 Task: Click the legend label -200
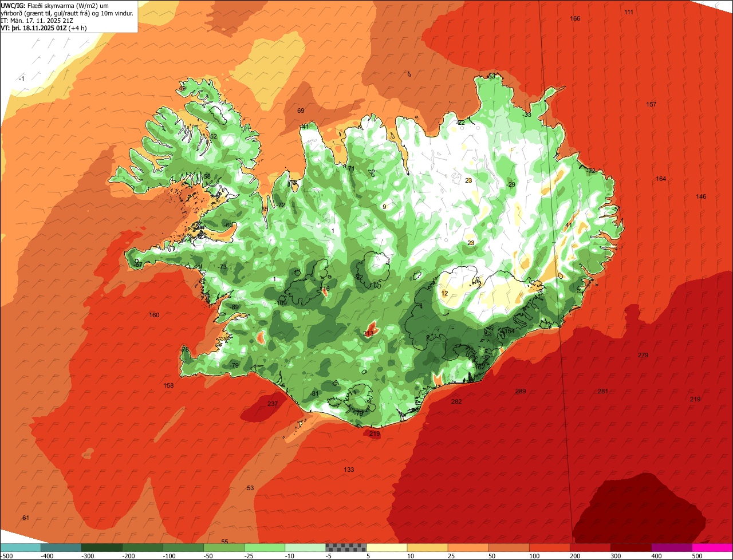click(x=128, y=556)
